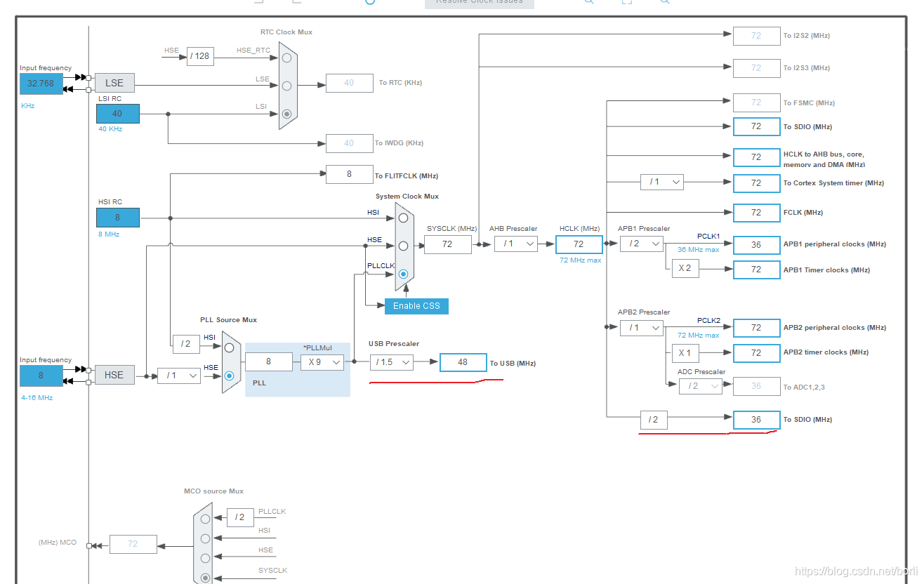Screen dimensions: 924x584
Task: Click the PLL input value 8 field
Action: (x=269, y=362)
